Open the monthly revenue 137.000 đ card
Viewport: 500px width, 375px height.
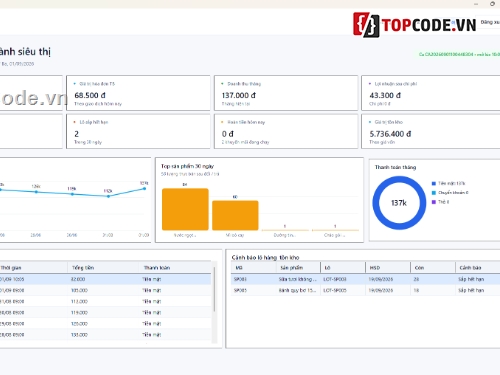[x=286, y=93]
